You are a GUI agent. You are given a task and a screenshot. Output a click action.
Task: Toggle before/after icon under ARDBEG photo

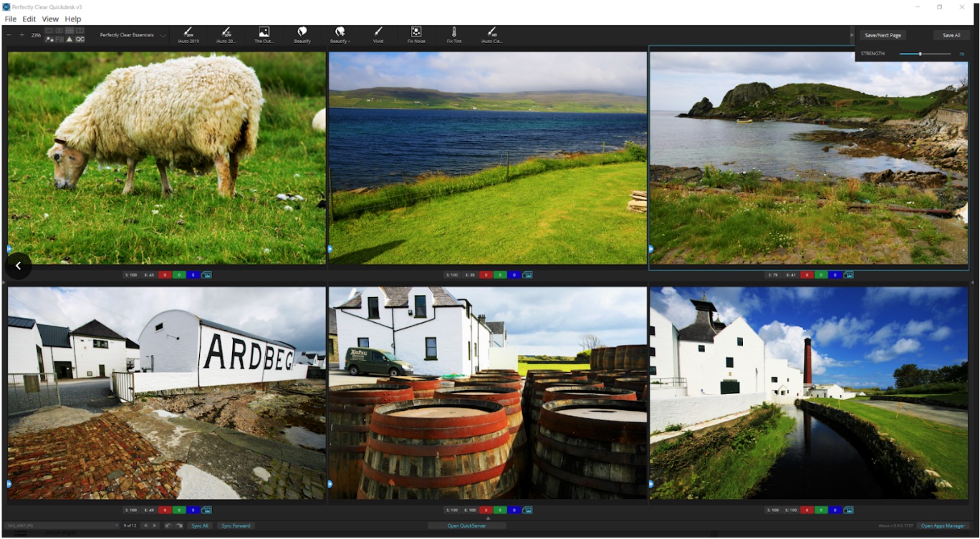click(x=206, y=510)
